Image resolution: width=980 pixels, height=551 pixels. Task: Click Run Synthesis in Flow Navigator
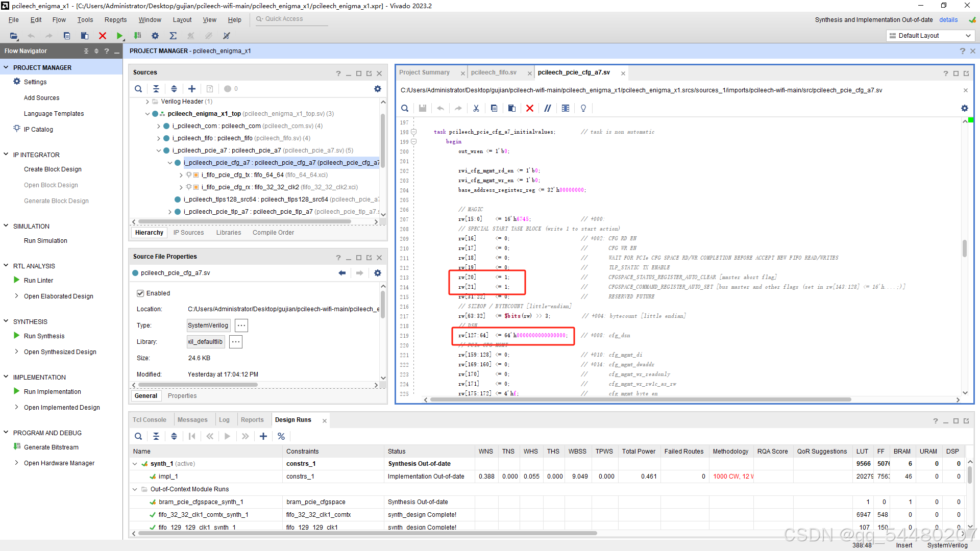pos(44,336)
